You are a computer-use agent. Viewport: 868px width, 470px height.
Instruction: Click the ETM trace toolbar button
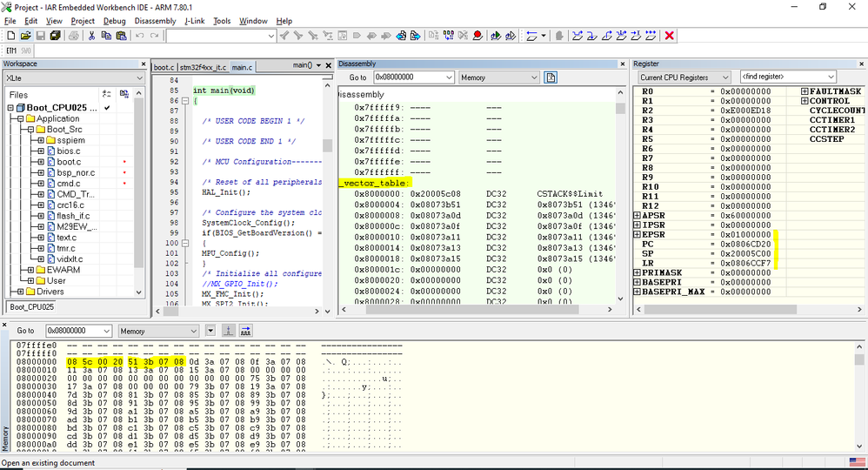(x=11, y=50)
